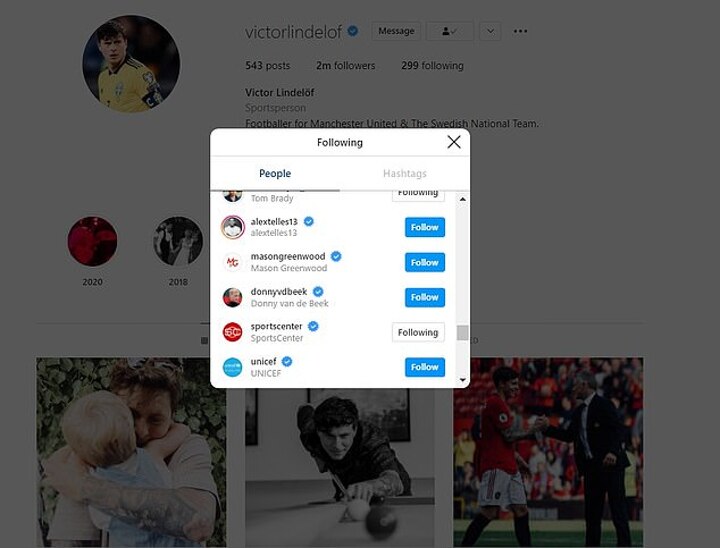The height and width of the screenshot is (548, 720).
Task: Open alextelles13 profile picture
Action: point(233,227)
